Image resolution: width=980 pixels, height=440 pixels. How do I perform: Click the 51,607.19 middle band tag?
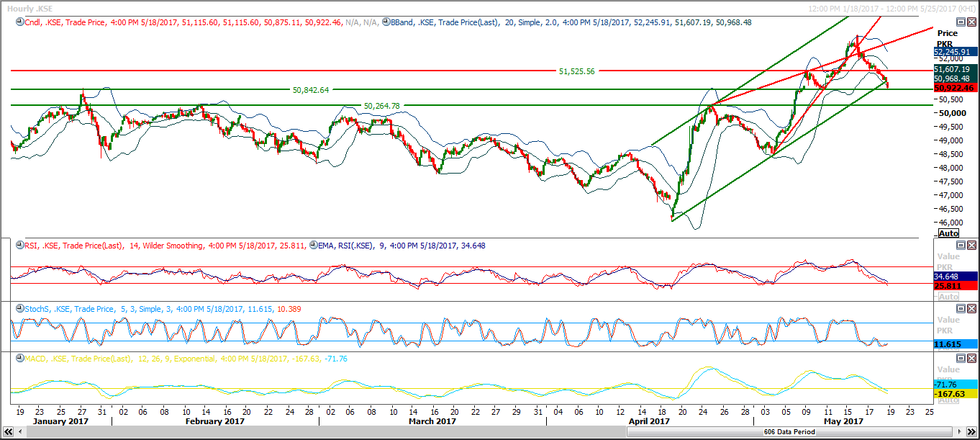tap(956, 69)
